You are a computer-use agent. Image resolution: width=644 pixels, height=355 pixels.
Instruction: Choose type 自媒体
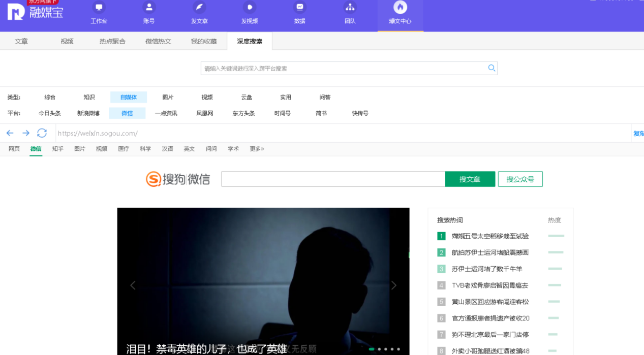tap(129, 98)
